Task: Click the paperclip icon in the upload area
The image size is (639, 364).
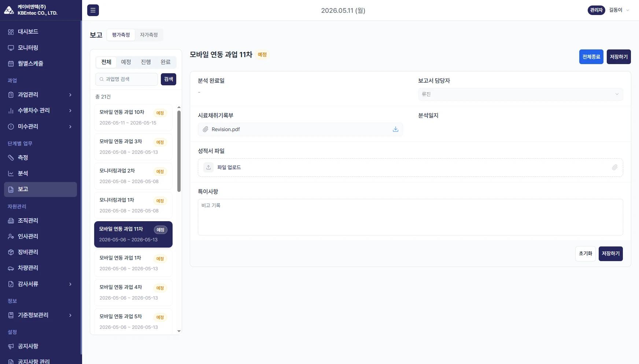Action: point(614,167)
